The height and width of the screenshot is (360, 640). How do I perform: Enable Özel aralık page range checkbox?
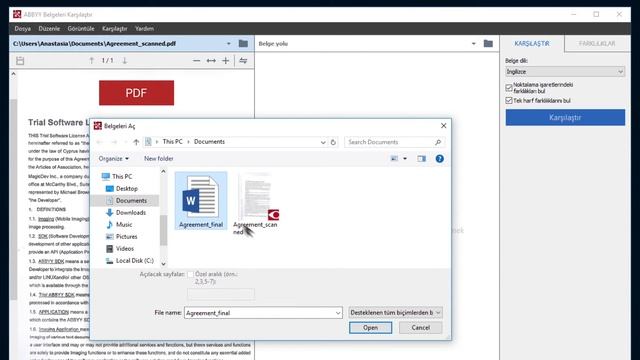click(x=190, y=274)
